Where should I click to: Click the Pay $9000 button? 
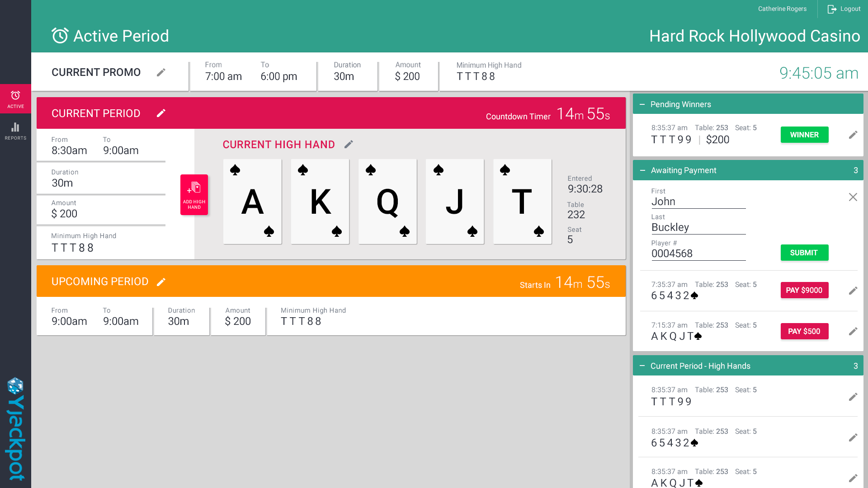tap(804, 290)
